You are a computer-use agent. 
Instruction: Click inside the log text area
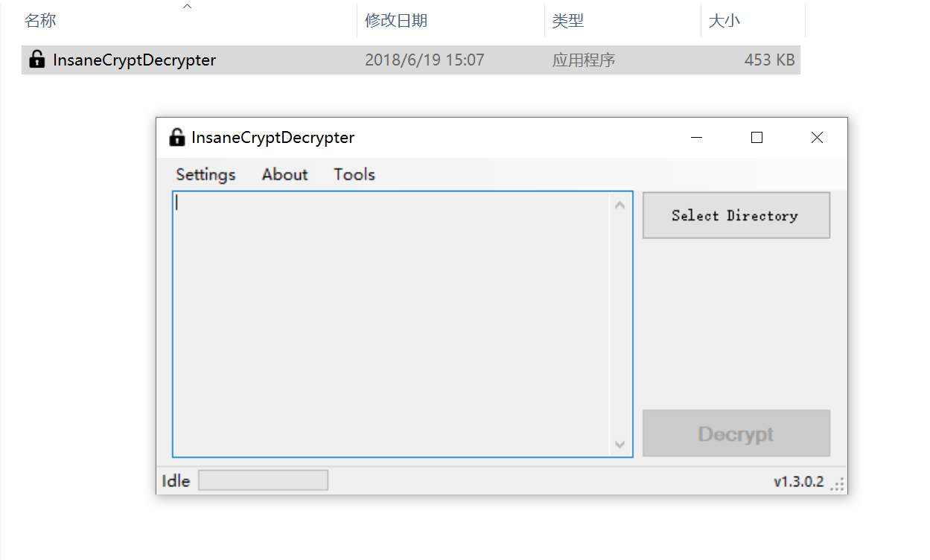point(391,324)
